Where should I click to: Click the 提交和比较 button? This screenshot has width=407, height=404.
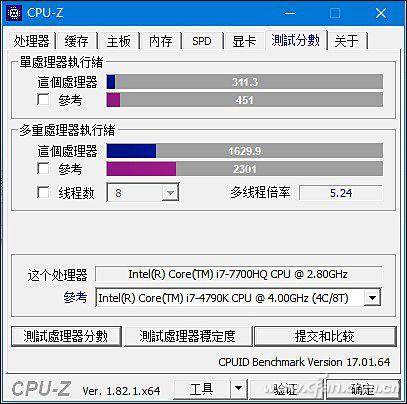(x=325, y=336)
